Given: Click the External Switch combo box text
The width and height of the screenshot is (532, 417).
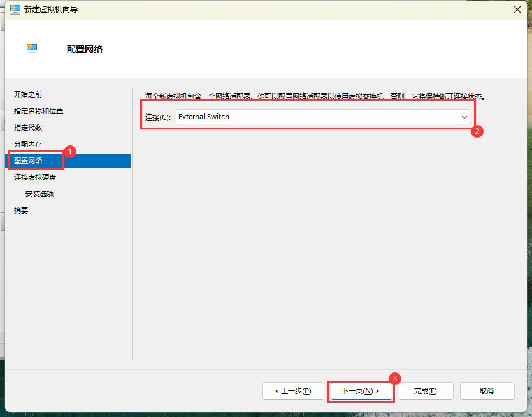Looking at the screenshot, I should tap(204, 117).
